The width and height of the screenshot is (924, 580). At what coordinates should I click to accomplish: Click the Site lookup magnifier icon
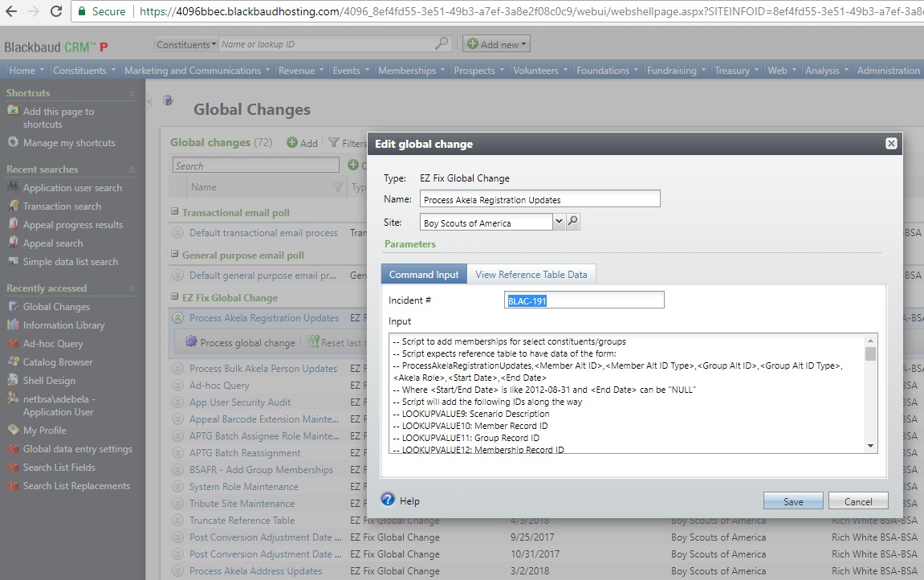pos(573,223)
